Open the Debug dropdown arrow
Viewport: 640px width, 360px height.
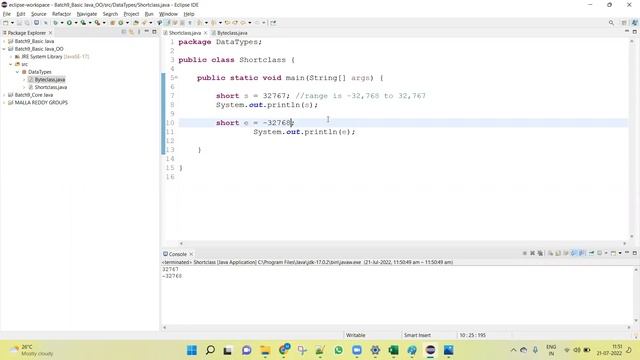click(x=62, y=23)
